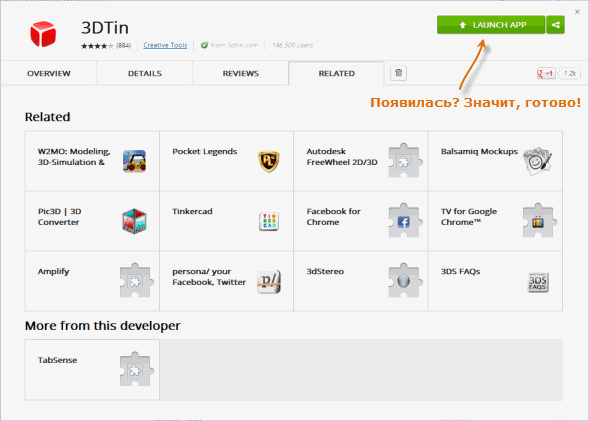This screenshot has width=589, height=421.
Task: Click the (884) review count
Action: click(x=124, y=45)
